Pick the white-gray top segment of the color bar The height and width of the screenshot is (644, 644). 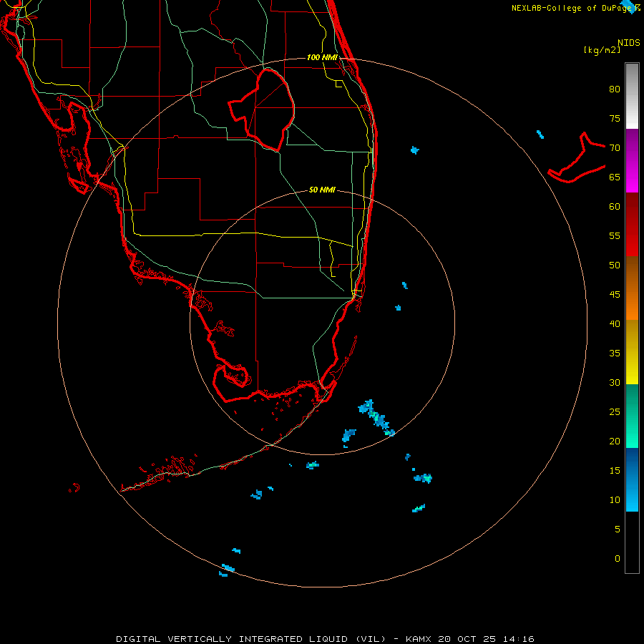[x=632, y=96]
